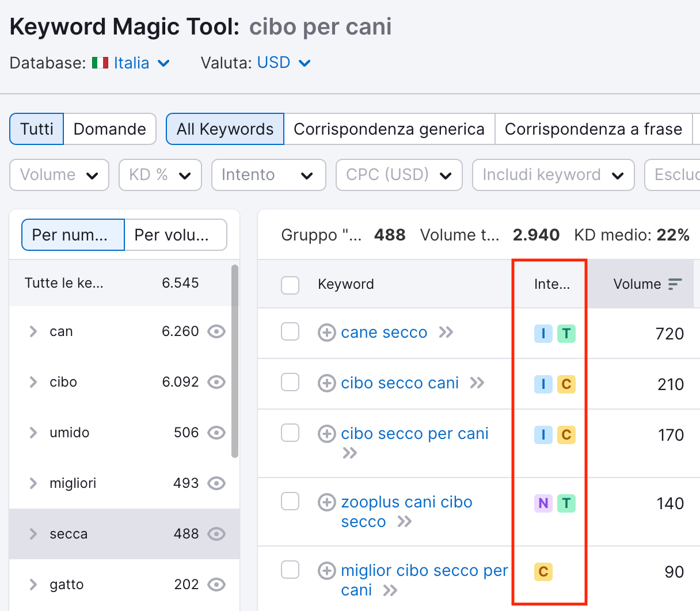Open the Intento filter dropdown
Viewport: 700px width, 611px height.
(x=268, y=175)
